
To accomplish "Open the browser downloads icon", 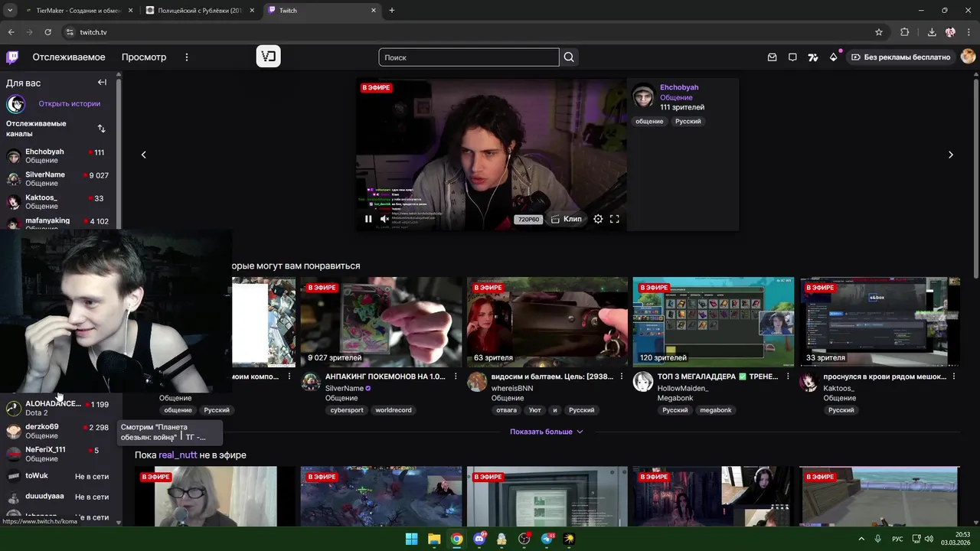I will click(x=932, y=32).
